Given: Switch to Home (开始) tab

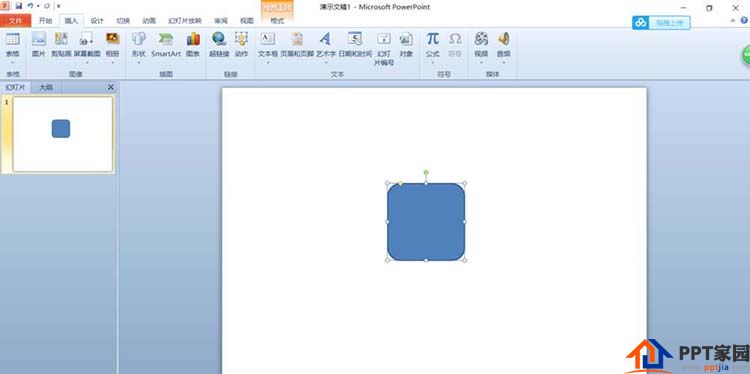Looking at the screenshot, I should click(45, 21).
